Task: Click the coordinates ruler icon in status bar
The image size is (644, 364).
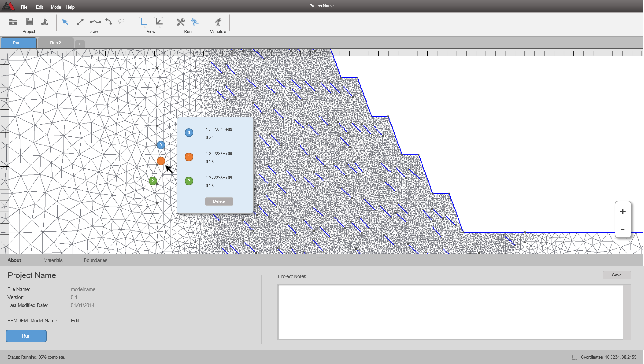Action: 574,357
